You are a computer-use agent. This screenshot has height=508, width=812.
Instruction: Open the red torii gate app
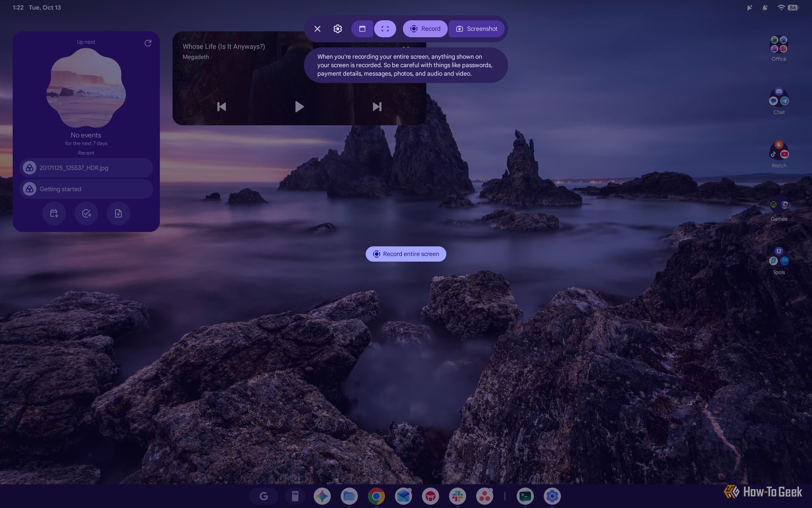click(431, 496)
